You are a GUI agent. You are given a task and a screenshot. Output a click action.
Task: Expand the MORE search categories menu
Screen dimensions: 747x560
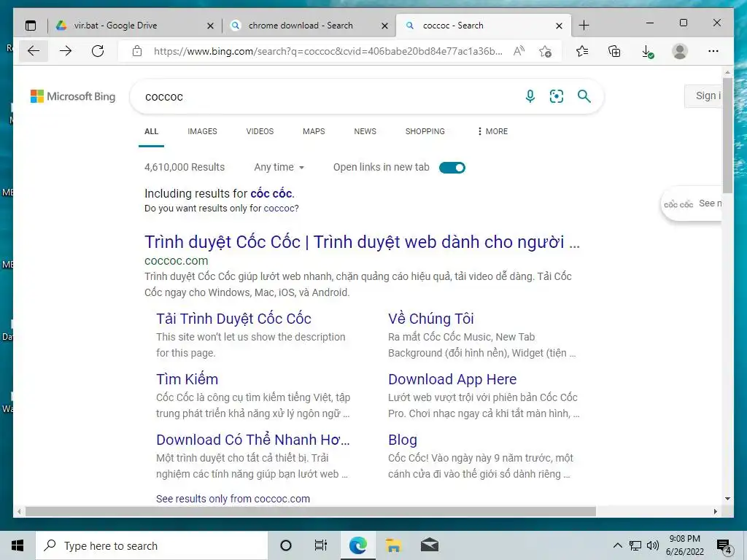click(492, 131)
